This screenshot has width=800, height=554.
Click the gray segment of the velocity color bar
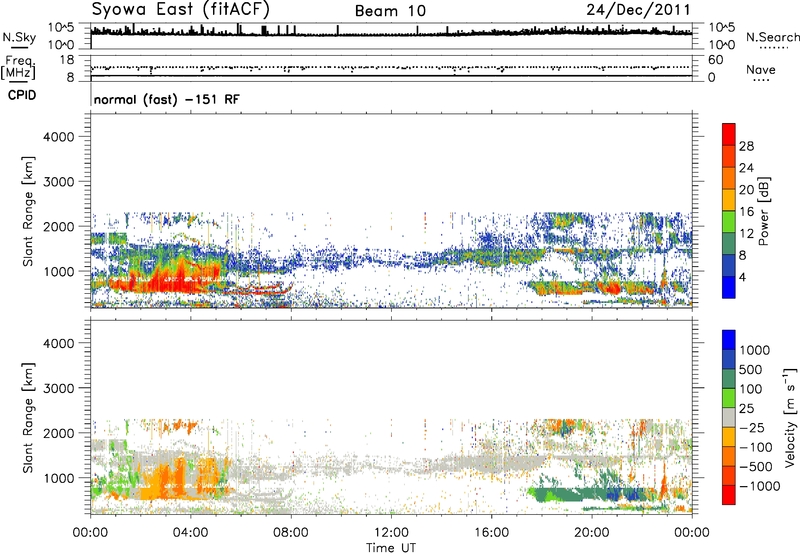click(729, 417)
